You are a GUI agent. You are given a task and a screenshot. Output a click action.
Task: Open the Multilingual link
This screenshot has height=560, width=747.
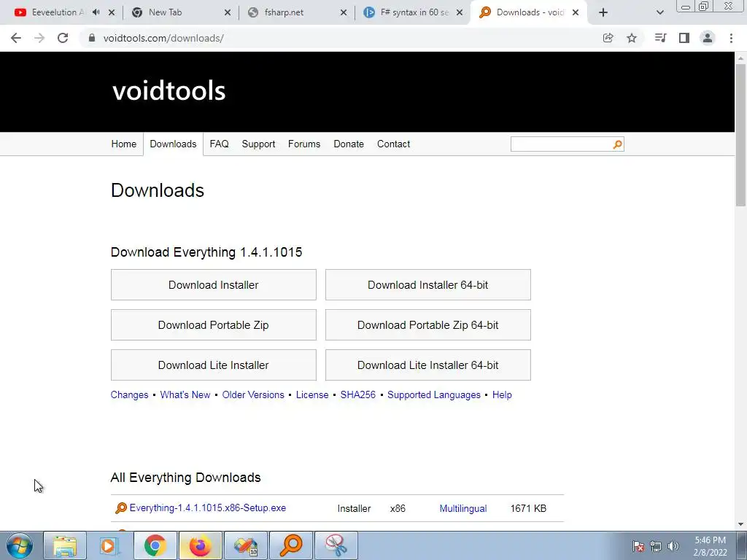pos(463,508)
